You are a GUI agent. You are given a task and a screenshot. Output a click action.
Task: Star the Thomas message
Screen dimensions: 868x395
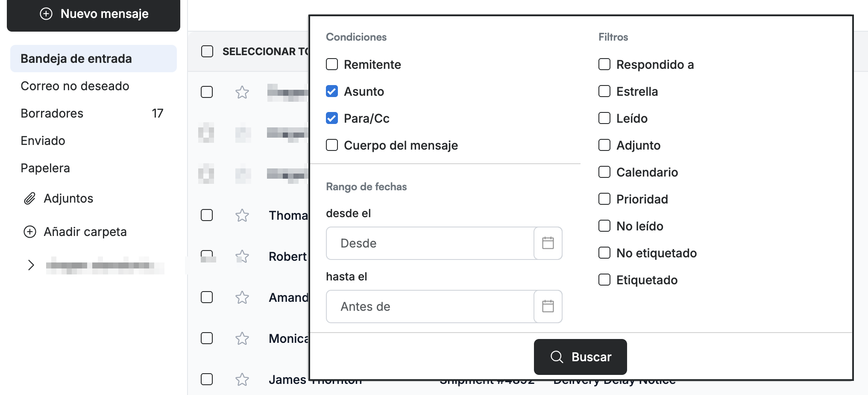click(242, 215)
